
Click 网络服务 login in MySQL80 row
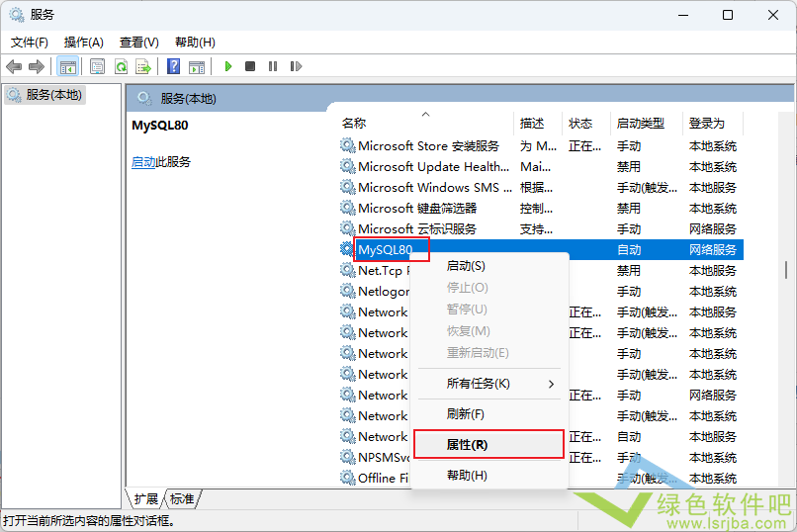tap(713, 250)
